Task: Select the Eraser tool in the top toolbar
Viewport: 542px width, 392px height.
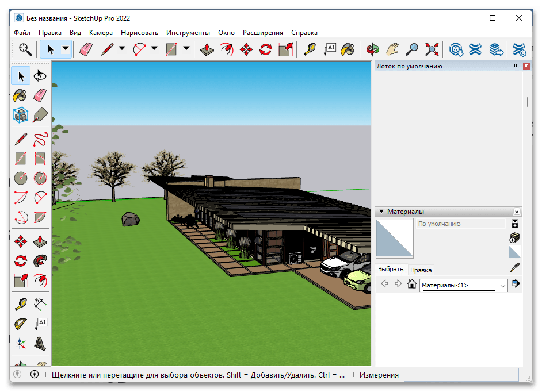Action: pyautogui.click(x=86, y=49)
